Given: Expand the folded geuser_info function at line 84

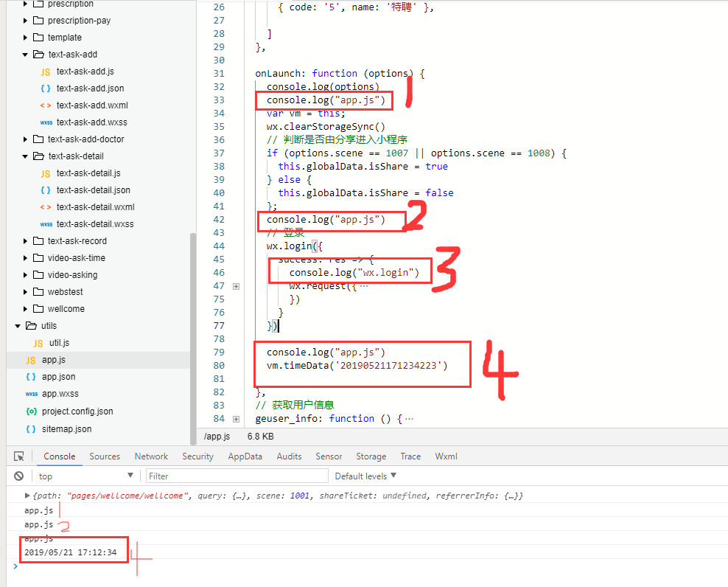Looking at the screenshot, I should tap(236, 419).
